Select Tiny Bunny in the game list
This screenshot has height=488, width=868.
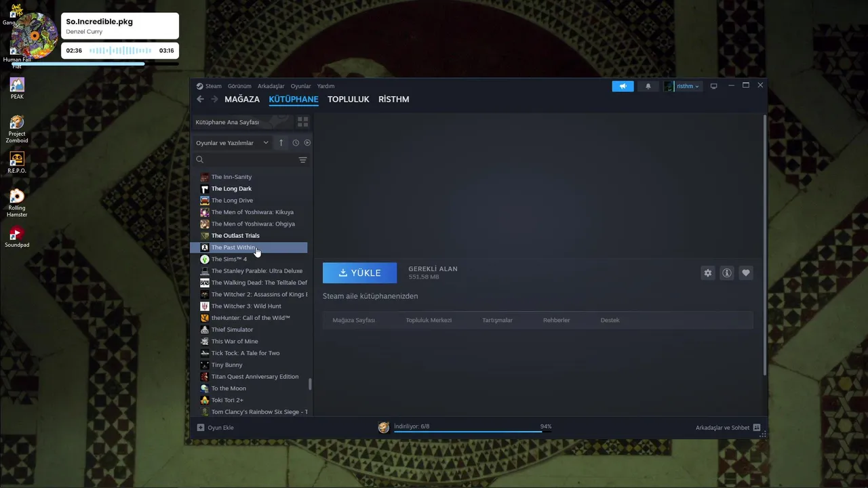coord(249,365)
